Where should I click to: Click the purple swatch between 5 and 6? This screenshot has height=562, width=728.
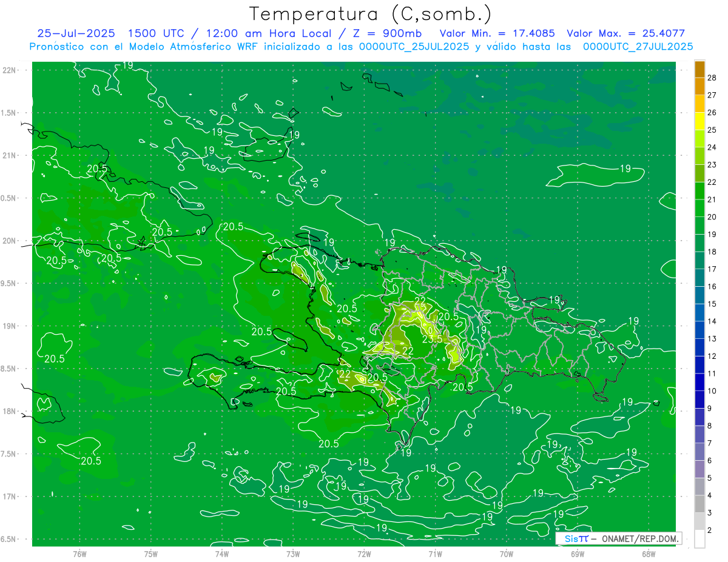[x=699, y=469]
